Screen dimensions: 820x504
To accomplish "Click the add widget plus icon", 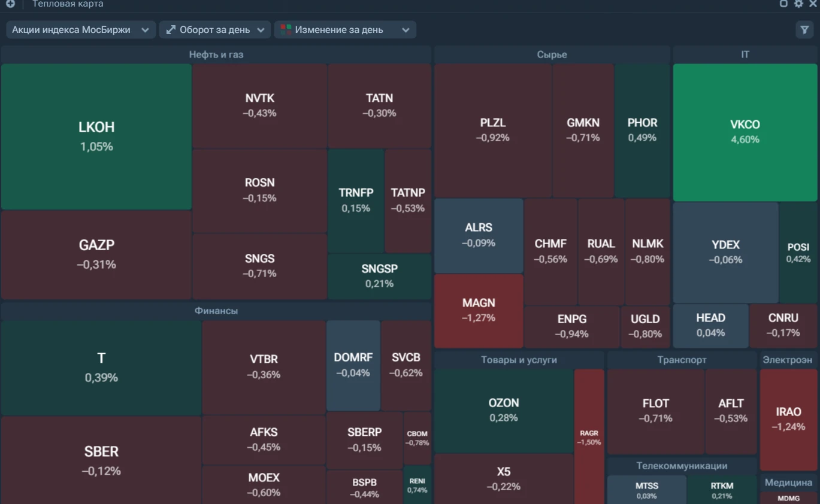I will click(10, 4).
